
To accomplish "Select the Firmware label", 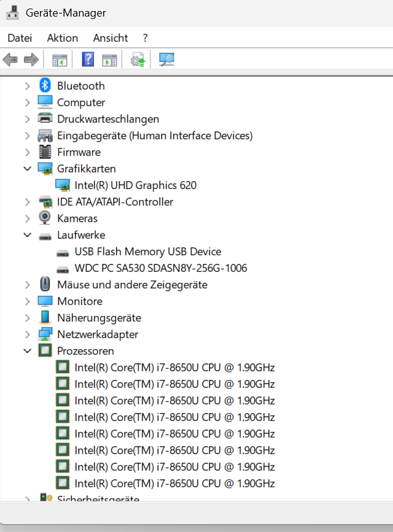I will click(79, 152).
